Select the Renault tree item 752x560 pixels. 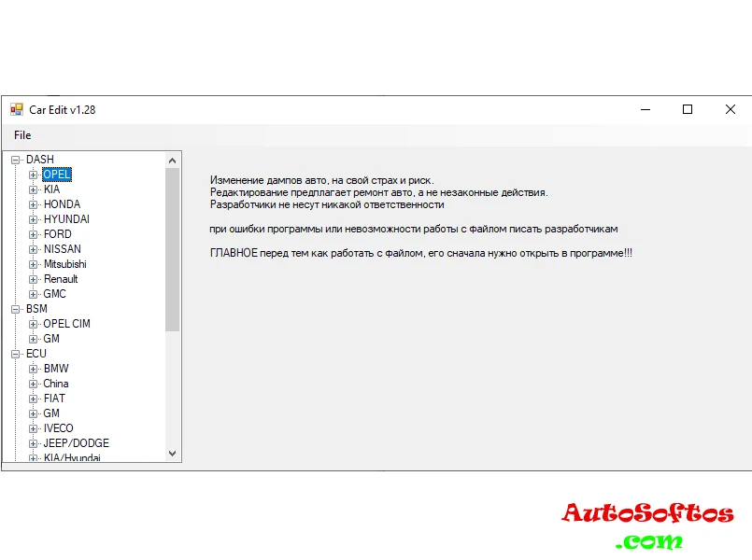(x=61, y=279)
